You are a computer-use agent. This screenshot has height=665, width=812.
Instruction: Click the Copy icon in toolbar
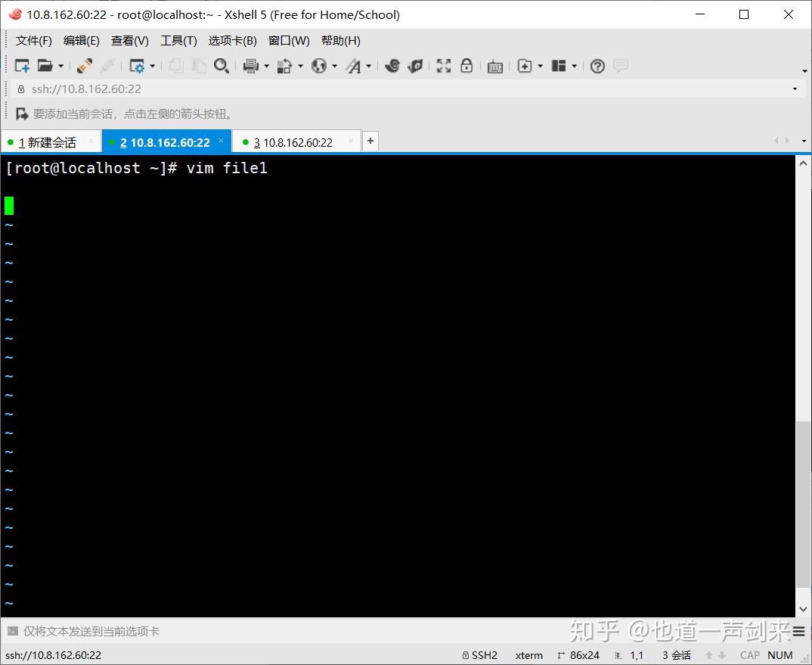(x=177, y=66)
